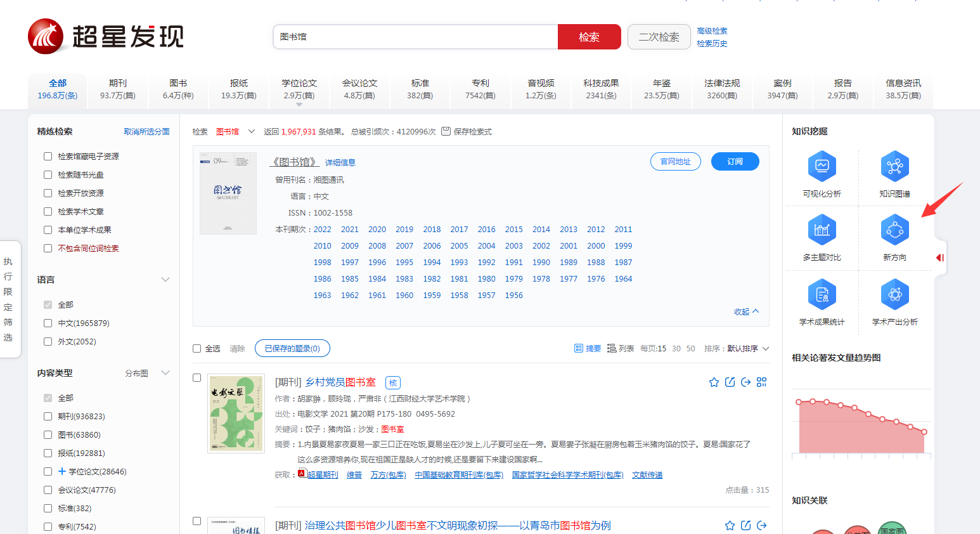Check 检索学术文章 option
The width and height of the screenshot is (980, 534).
48,211
